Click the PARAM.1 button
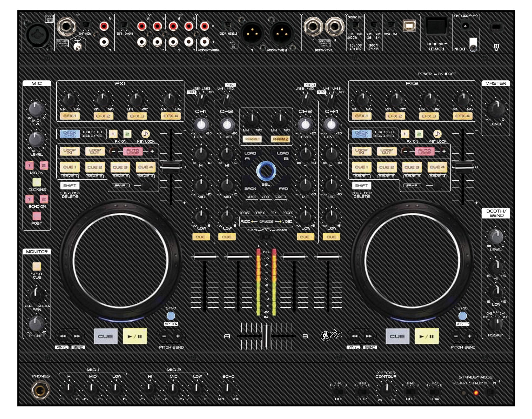The image size is (532, 419). click(x=252, y=139)
